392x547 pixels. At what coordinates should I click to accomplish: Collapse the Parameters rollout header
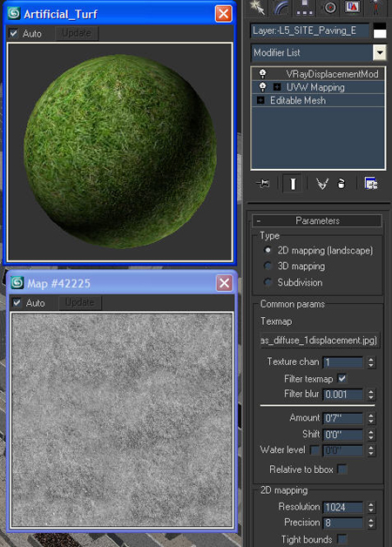tap(317, 220)
